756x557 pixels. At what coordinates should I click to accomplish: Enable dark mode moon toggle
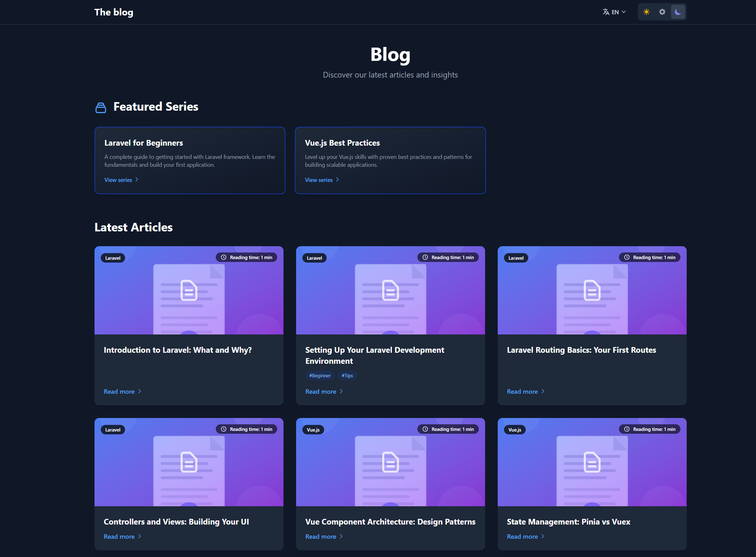(x=678, y=12)
